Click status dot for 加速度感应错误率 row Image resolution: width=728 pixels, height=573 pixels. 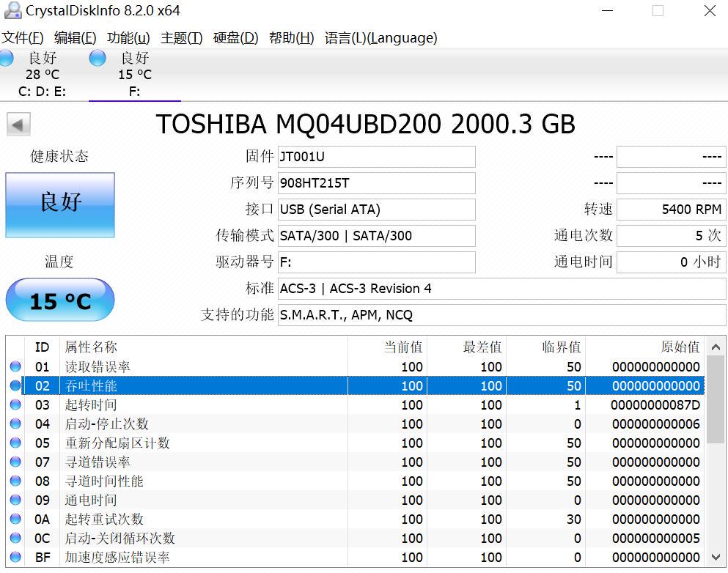coord(15,558)
